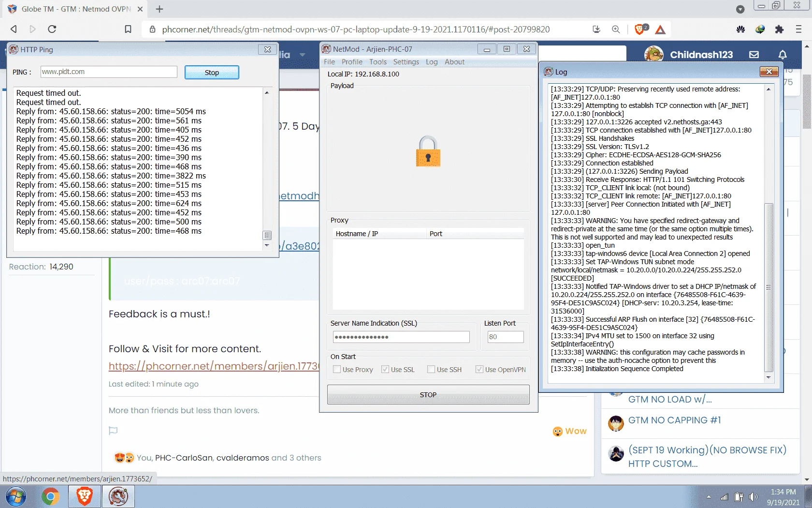Open the extensions puzzle piece icon
The width and height of the screenshot is (812, 508).
[x=779, y=29]
